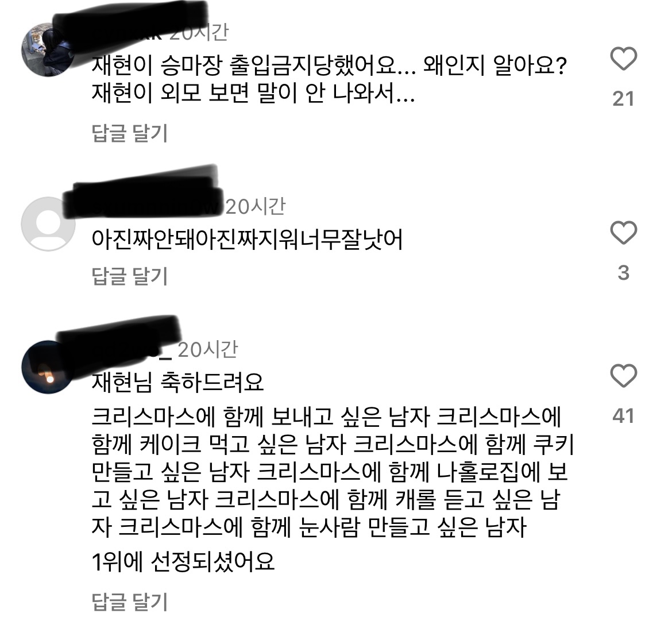
Task: Tap the 20시간 timestamp on the second comment
Action: pos(256,207)
